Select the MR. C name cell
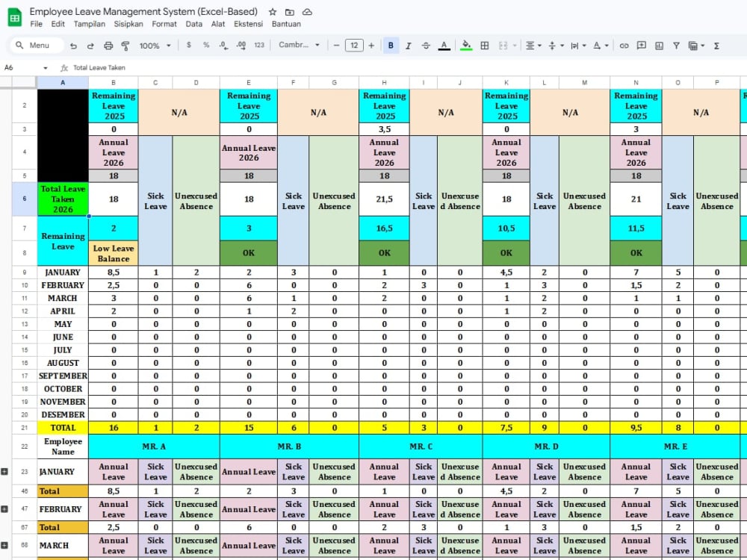This screenshot has height=560, width=747. click(421, 447)
